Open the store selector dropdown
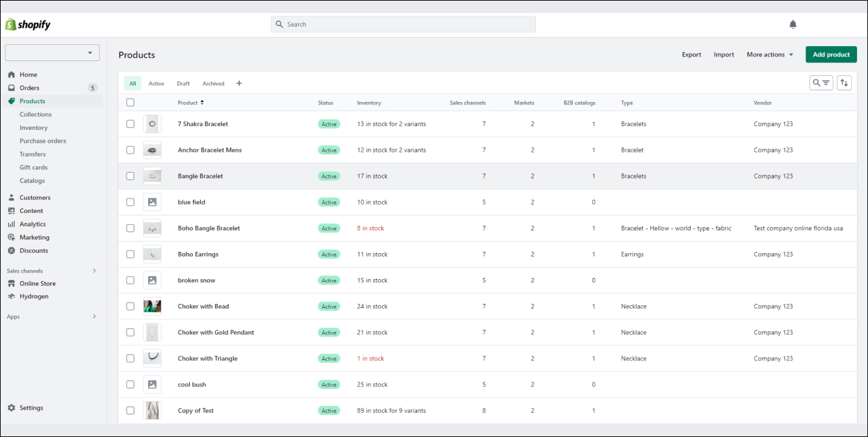This screenshot has width=868, height=437. [53, 53]
